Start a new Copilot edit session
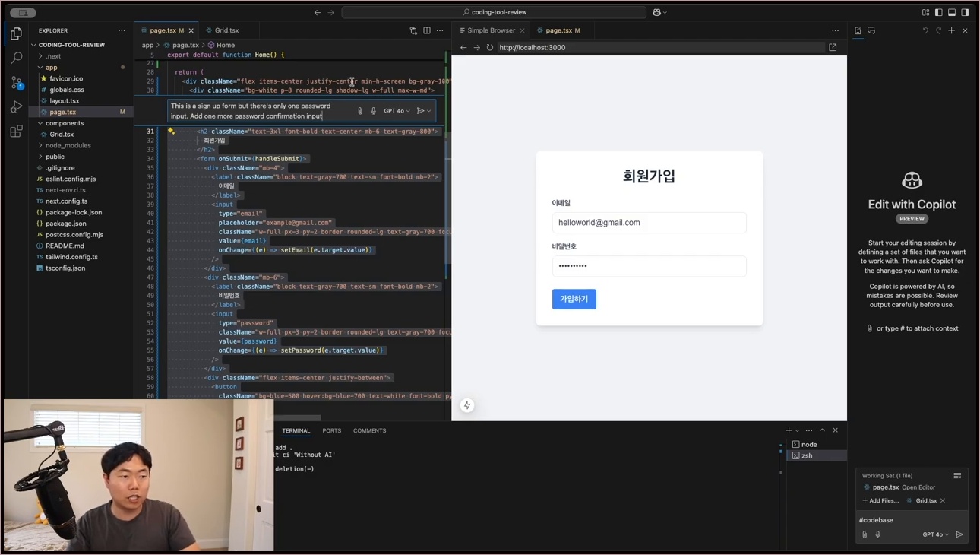Screen dimensions: 980x555 tap(951, 30)
